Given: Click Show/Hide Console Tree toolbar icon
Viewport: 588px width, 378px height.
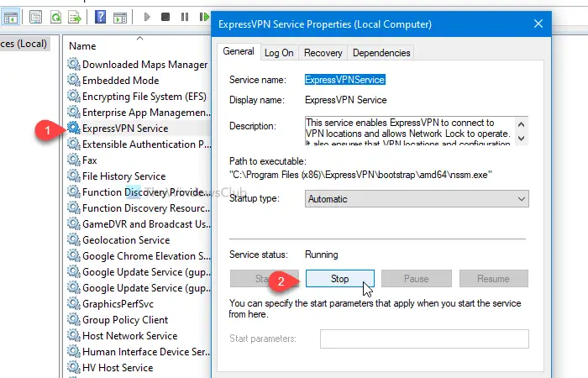Looking at the screenshot, I should (10, 18).
